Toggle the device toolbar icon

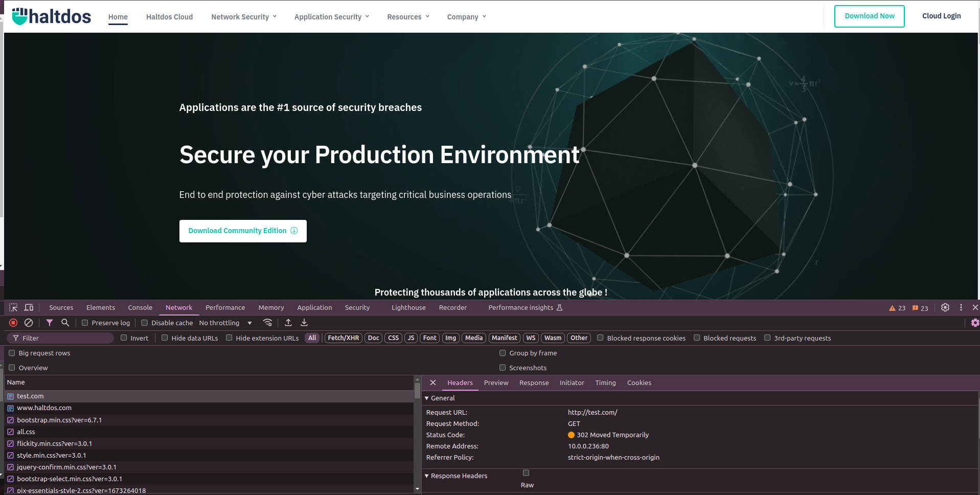tap(29, 307)
